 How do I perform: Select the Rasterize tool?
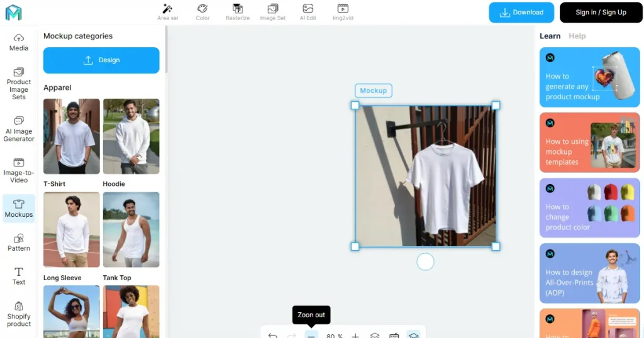[237, 12]
